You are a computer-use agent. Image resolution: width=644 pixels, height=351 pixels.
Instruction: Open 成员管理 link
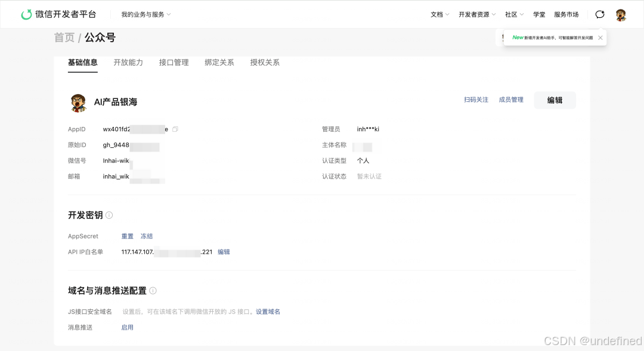pyautogui.click(x=511, y=100)
